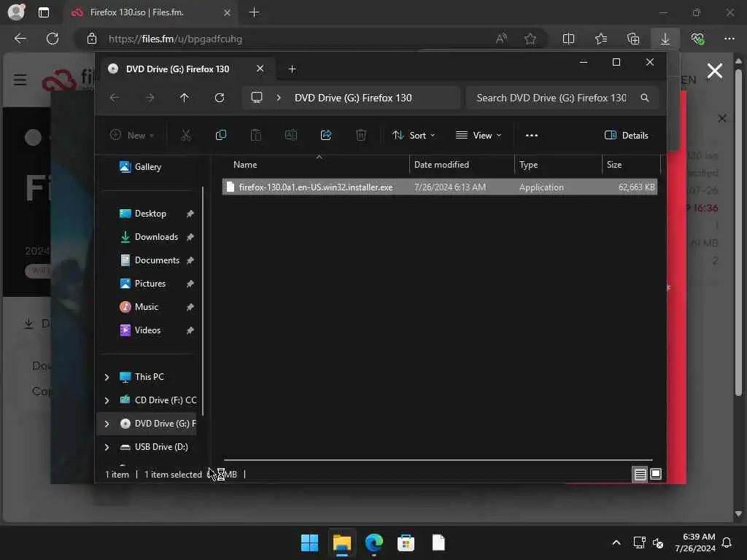Screen dimensions: 747x560
Task: Open Desktop in quick access
Action: pyautogui.click(x=150, y=214)
